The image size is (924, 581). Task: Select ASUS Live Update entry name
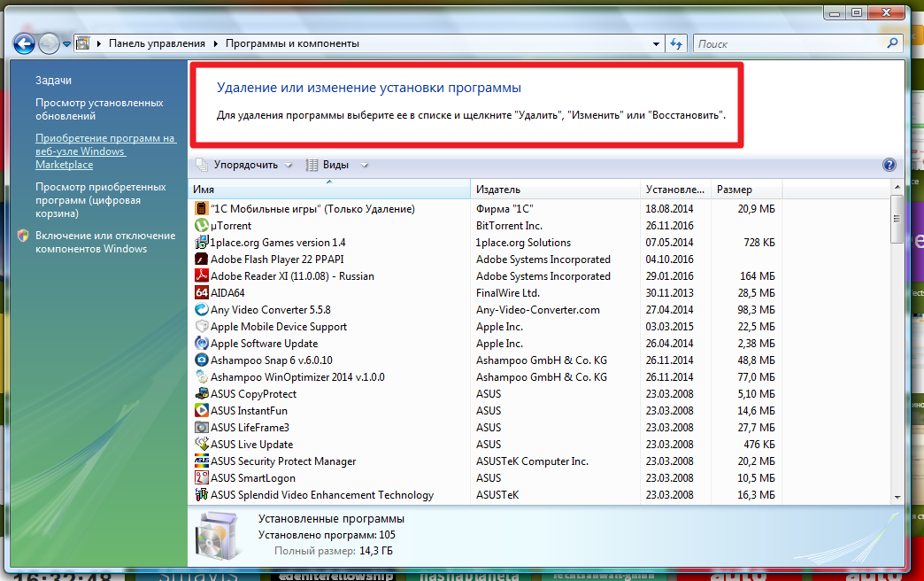coord(251,444)
